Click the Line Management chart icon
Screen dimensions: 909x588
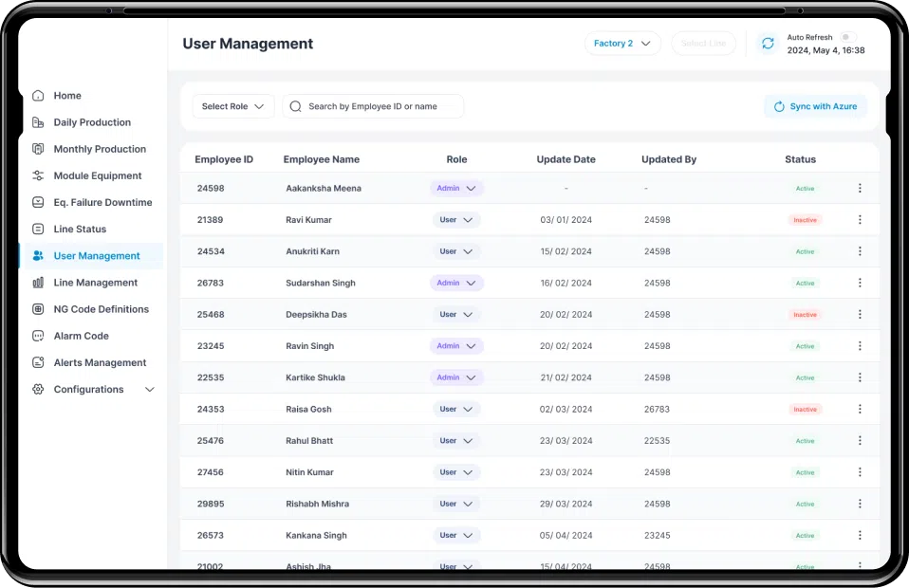38,283
